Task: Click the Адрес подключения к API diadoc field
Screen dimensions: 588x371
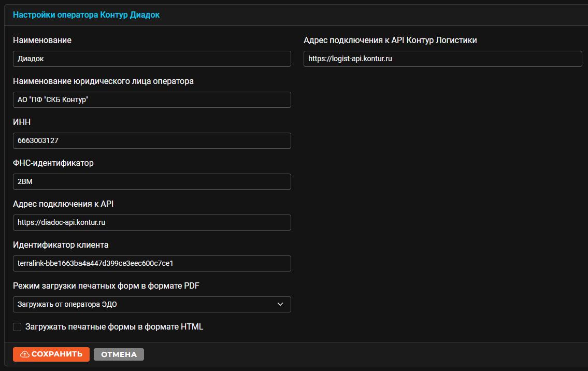Action: pos(152,222)
